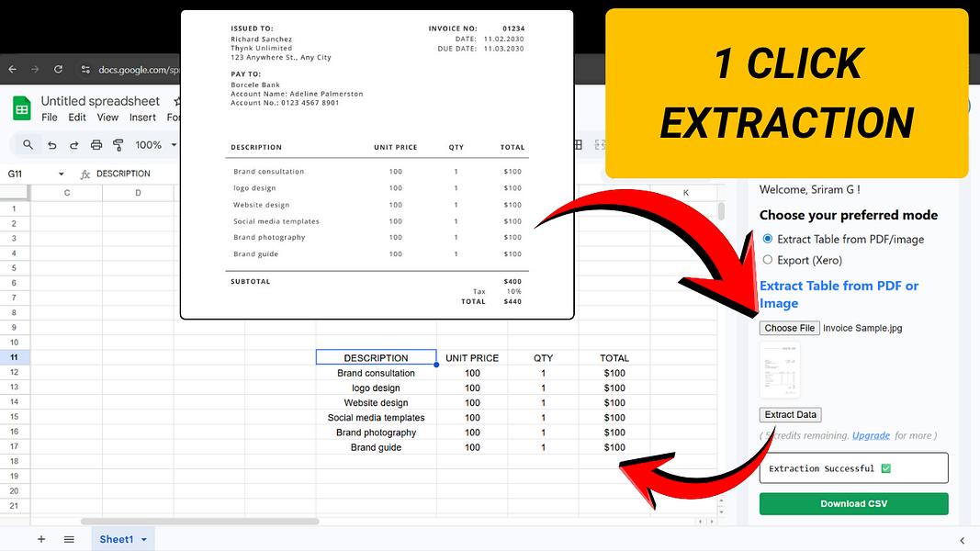Viewport: 980px width, 551px height.
Task: Open the File menu
Action: 50,118
